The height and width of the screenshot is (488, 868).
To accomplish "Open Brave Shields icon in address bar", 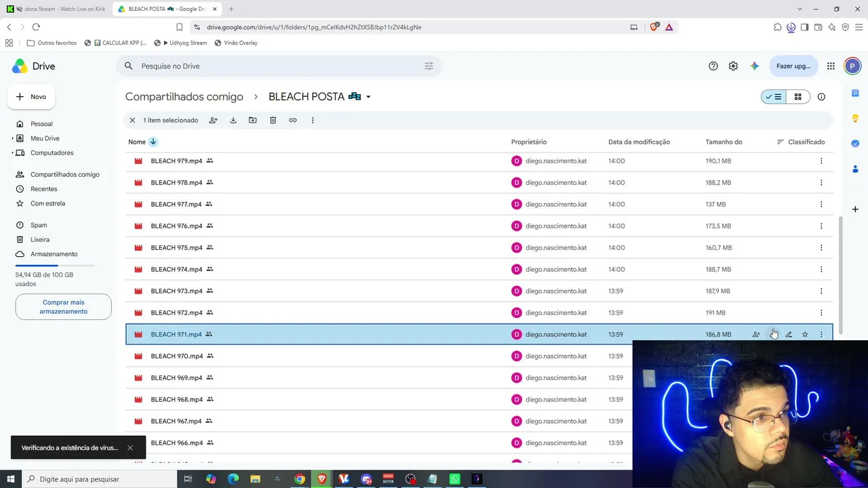I will coord(654,27).
